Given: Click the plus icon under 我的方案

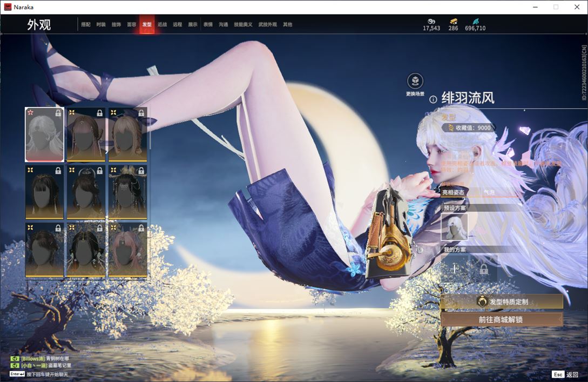Looking at the screenshot, I should (454, 269).
